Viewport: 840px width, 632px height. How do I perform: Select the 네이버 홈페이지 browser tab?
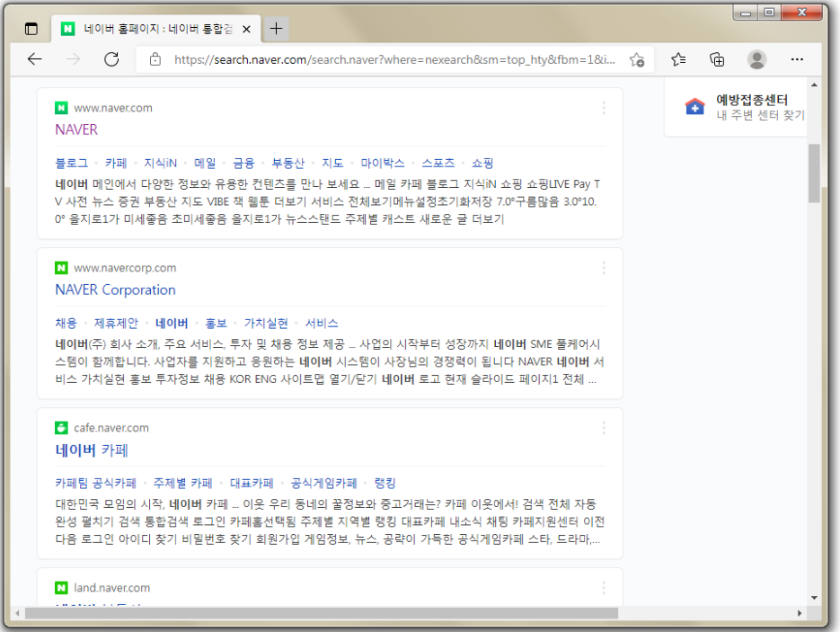coord(156,29)
